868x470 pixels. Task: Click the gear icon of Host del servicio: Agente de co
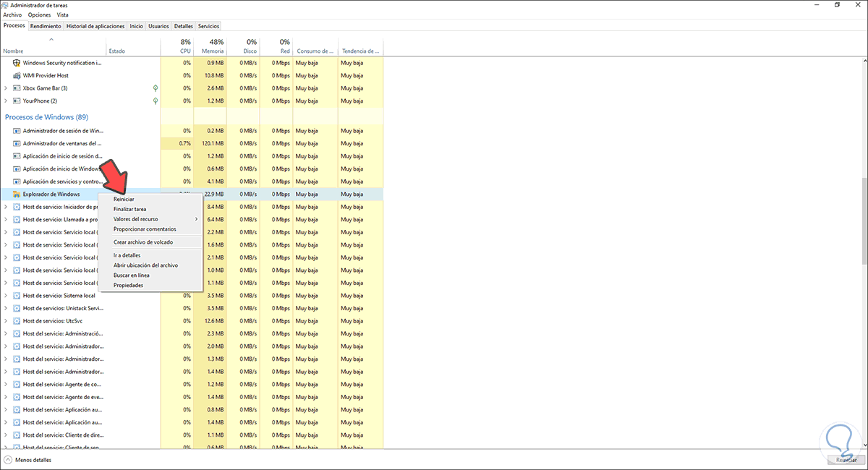pos(17,384)
